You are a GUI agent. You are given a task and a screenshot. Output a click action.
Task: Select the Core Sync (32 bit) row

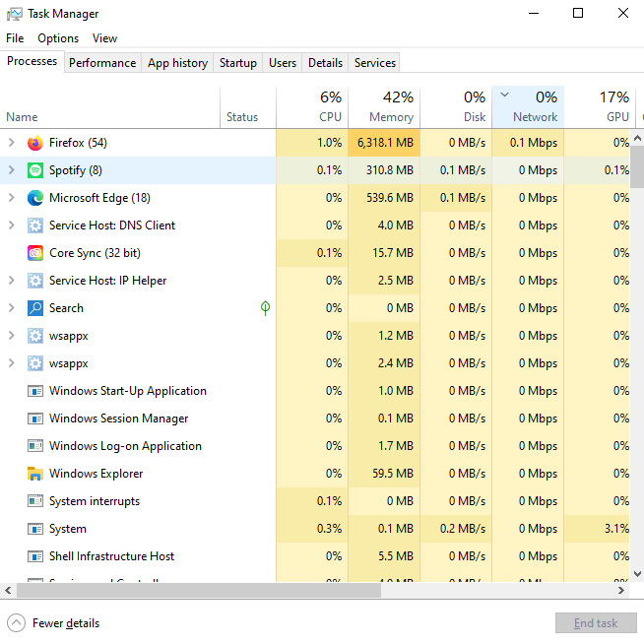point(314,253)
